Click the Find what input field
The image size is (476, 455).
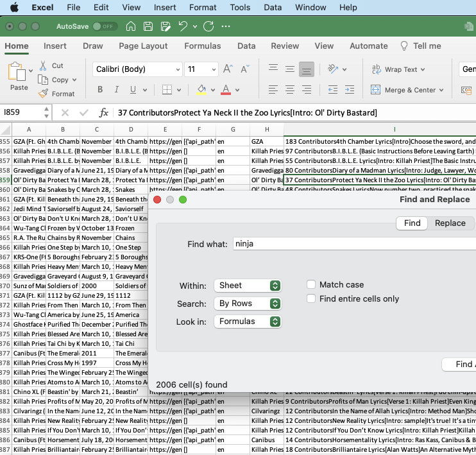tap(354, 244)
